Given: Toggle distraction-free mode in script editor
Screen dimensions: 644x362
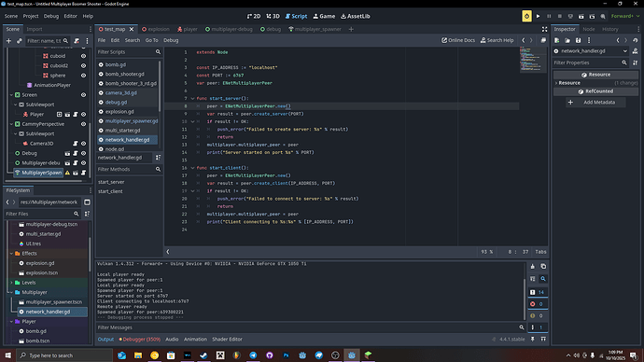Looking at the screenshot, I should click(x=545, y=29).
